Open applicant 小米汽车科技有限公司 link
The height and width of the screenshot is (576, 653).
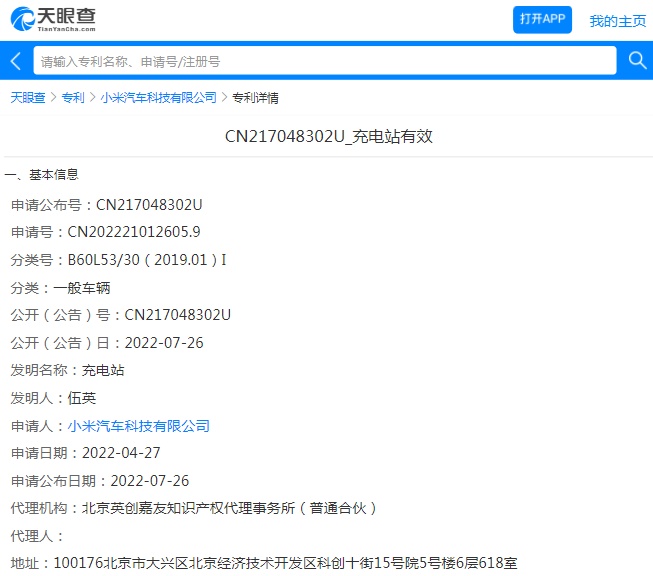coord(139,426)
